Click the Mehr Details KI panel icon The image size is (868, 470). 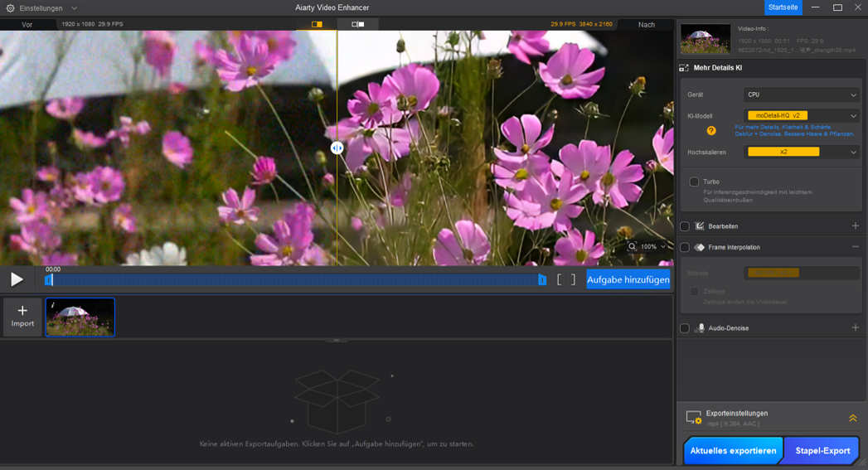(684, 67)
